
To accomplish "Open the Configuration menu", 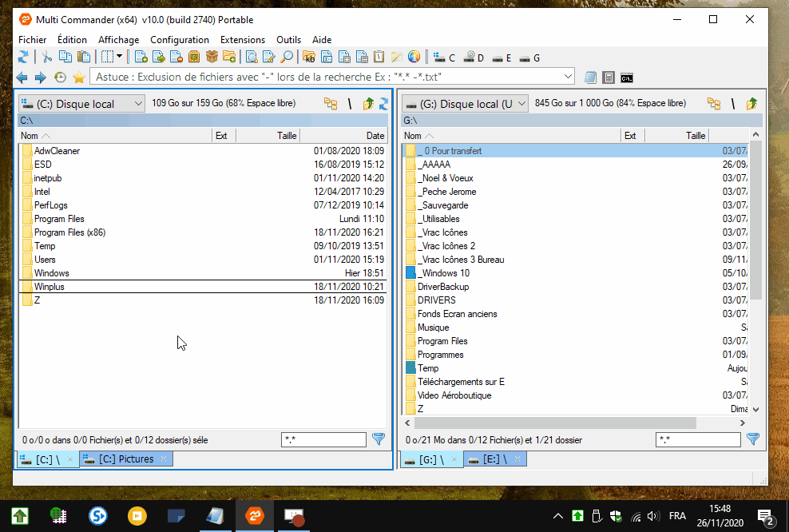I will (180, 39).
